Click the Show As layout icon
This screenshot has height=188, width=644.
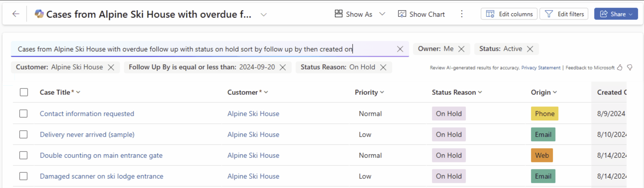338,14
